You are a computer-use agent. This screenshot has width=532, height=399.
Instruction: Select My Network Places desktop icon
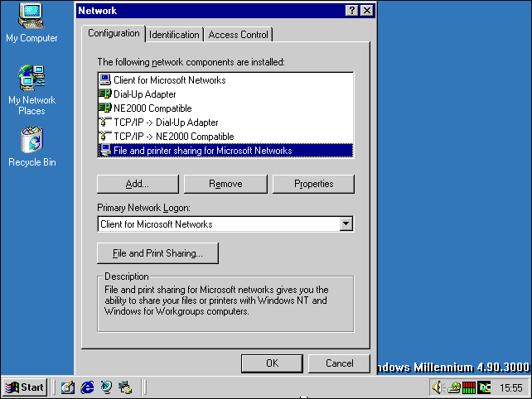tap(31, 90)
